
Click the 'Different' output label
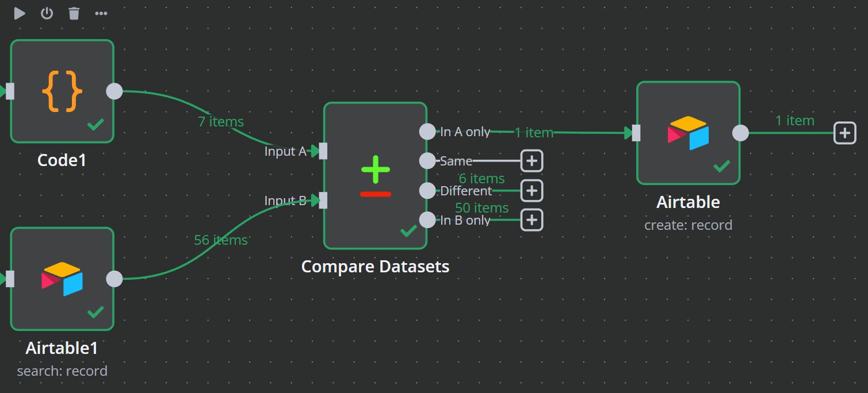[x=466, y=191]
